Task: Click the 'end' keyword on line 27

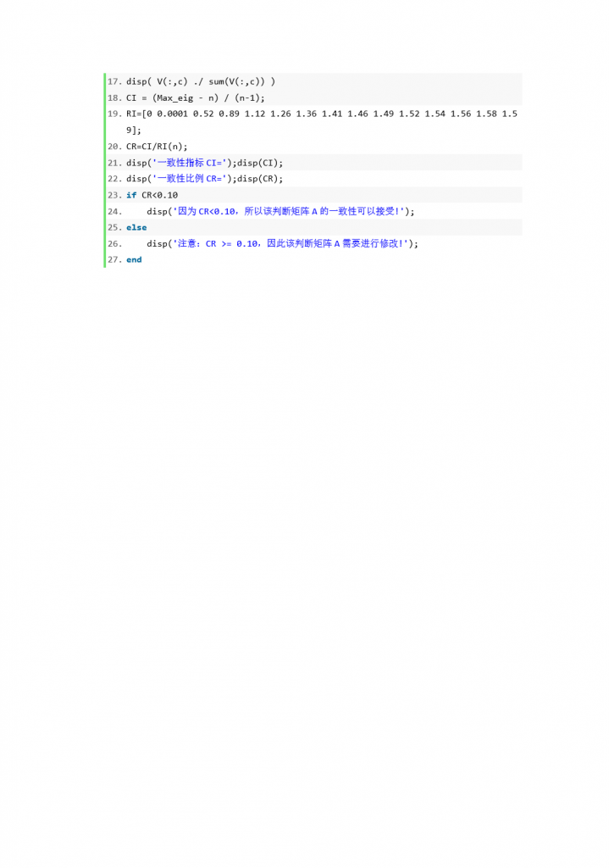Action: pos(134,259)
